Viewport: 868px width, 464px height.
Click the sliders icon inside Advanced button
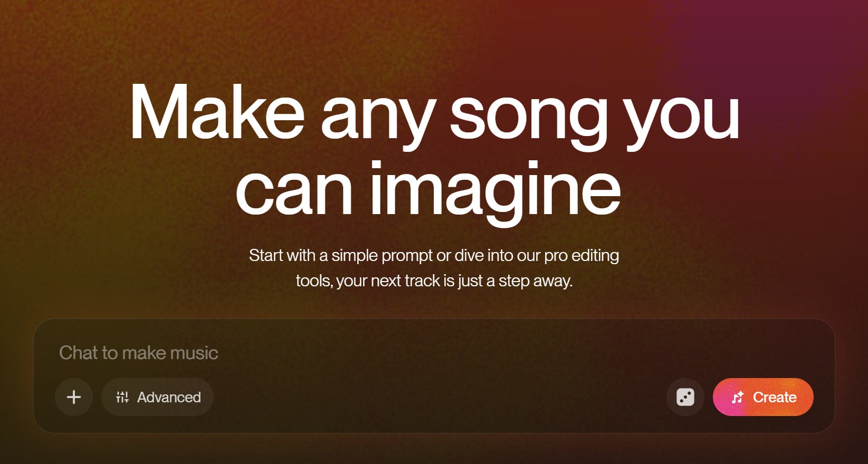click(x=122, y=397)
